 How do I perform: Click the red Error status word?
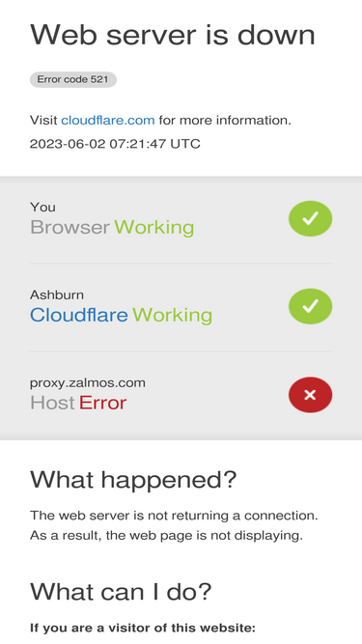(102, 403)
